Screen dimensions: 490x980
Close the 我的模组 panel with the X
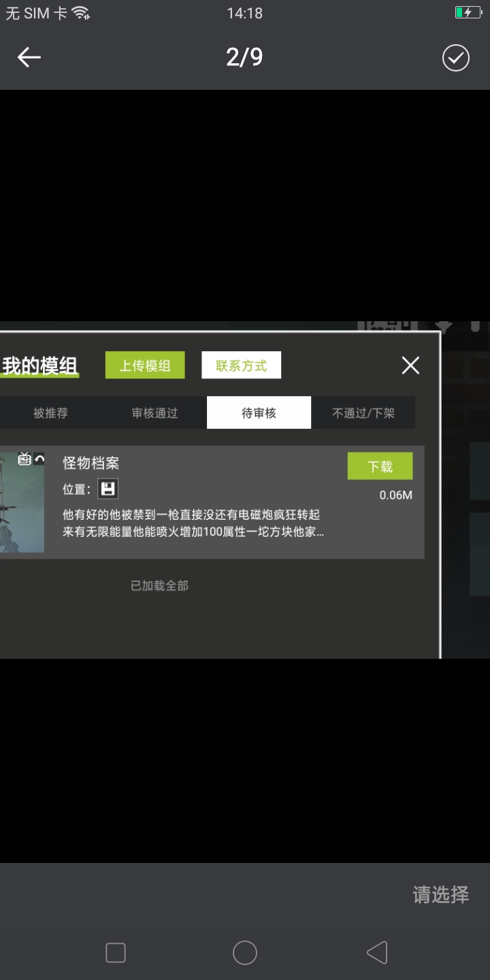coord(410,365)
